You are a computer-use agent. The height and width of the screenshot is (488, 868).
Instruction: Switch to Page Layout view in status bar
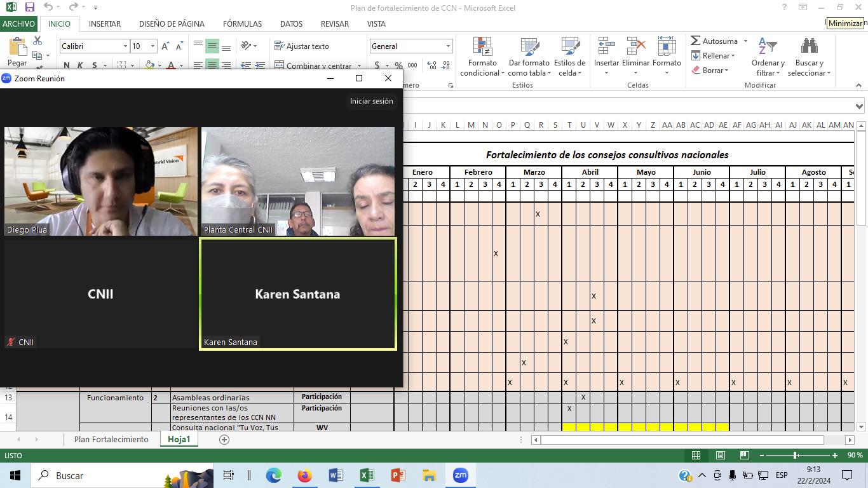coord(721,456)
